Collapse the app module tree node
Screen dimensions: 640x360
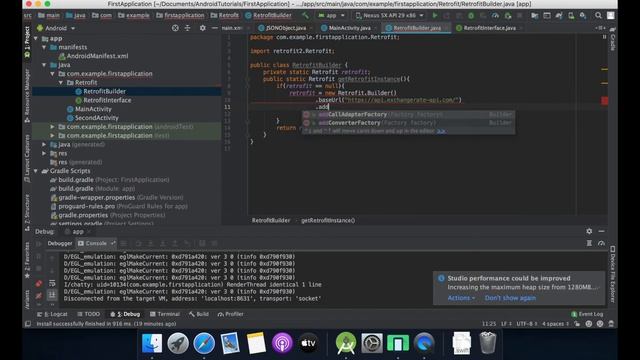click(36, 38)
